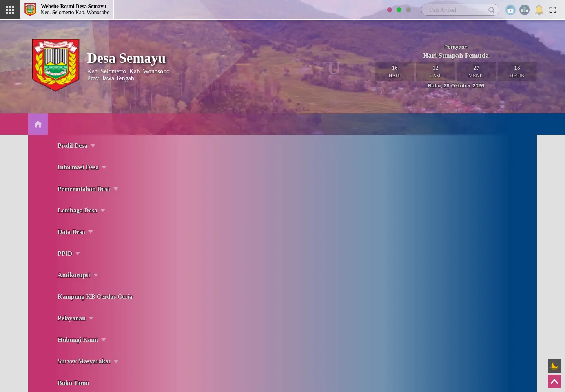The image size is (565, 392).
Task: Open the Data Desa menu
Action: [71, 232]
